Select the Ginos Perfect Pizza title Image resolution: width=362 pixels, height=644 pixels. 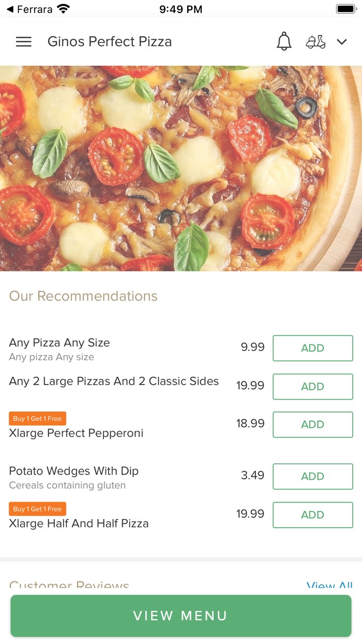(109, 41)
